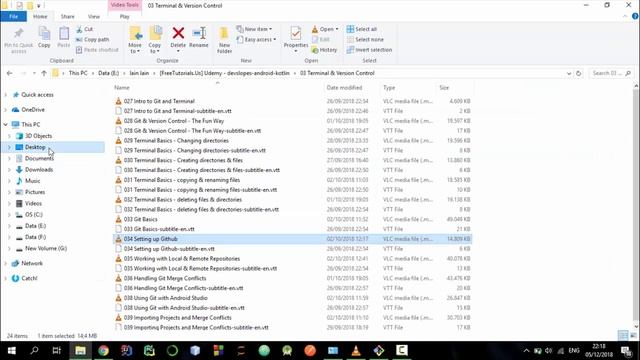
Task: Show hidden system tray icons
Action: pos(526,351)
